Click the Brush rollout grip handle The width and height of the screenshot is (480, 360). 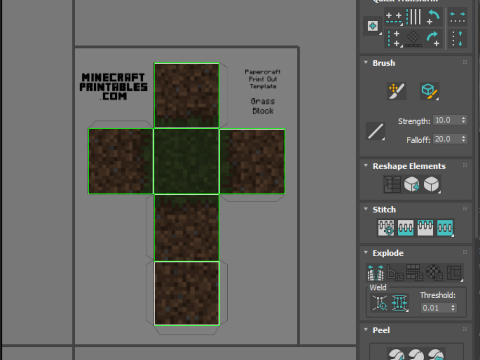click(x=465, y=62)
